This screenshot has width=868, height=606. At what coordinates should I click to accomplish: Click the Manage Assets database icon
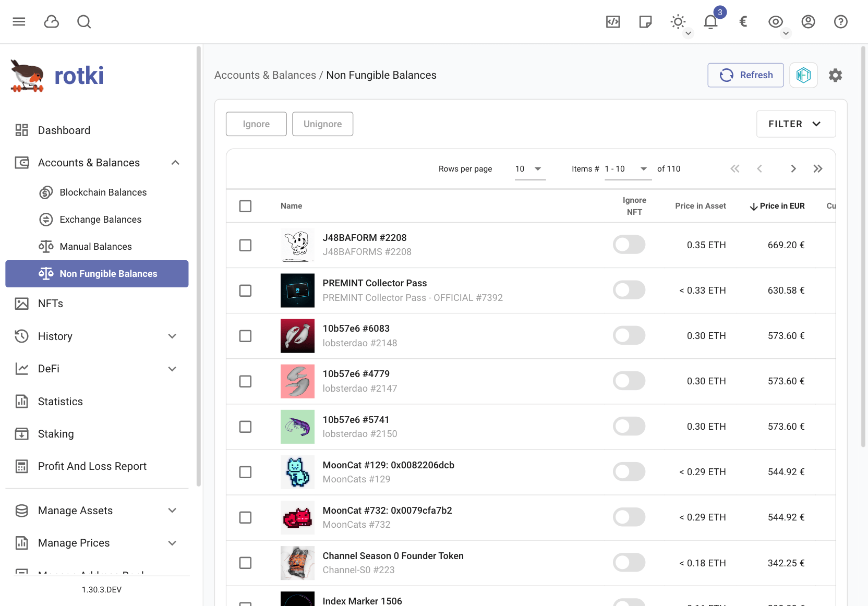[x=21, y=511]
